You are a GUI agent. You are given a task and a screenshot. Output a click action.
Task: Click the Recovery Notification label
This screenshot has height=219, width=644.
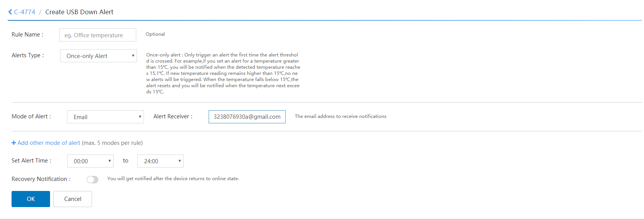click(x=41, y=179)
